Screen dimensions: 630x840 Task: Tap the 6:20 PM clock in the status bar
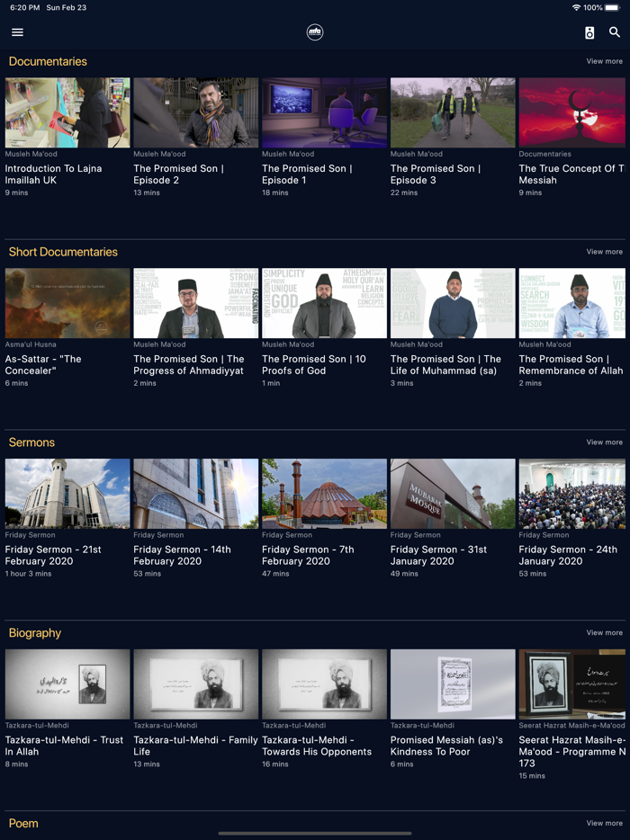(25, 7)
